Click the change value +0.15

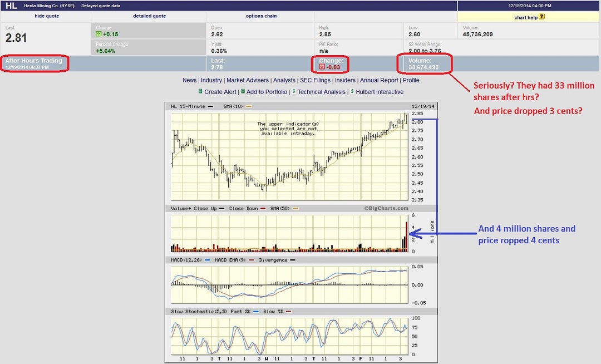click(110, 34)
